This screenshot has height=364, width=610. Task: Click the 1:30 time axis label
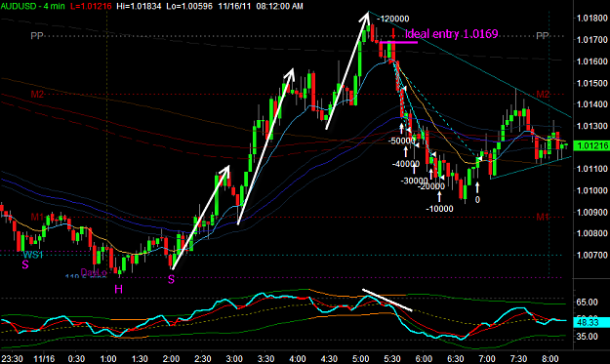[x=140, y=358]
